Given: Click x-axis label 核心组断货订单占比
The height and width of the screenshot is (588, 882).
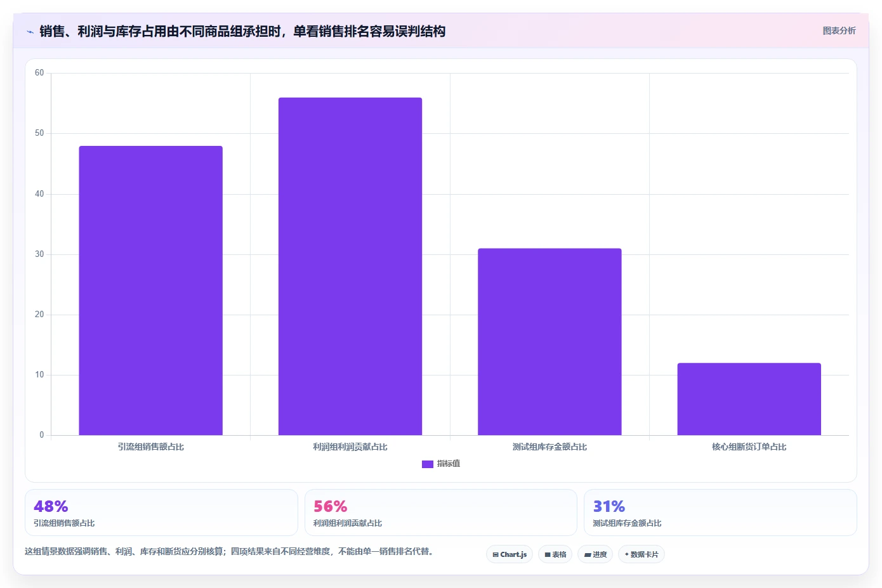Looking at the screenshot, I should coord(749,447).
